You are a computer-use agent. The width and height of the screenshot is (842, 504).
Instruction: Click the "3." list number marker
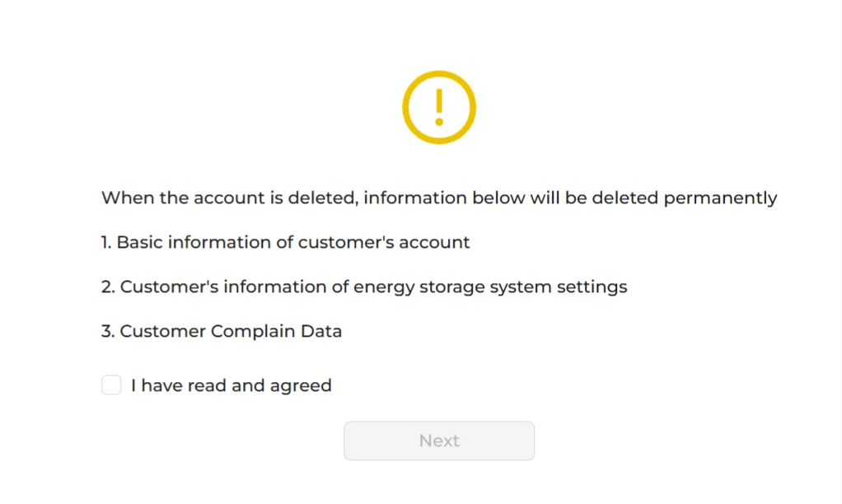pos(108,331)
